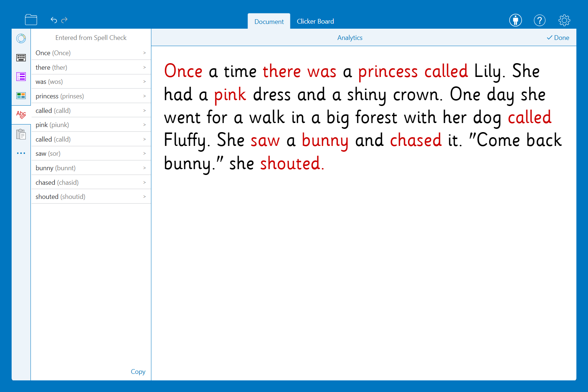Viewport: 588px width, 392px height.
Task: Click the redo arrow
Action: [x=65, y=20]
